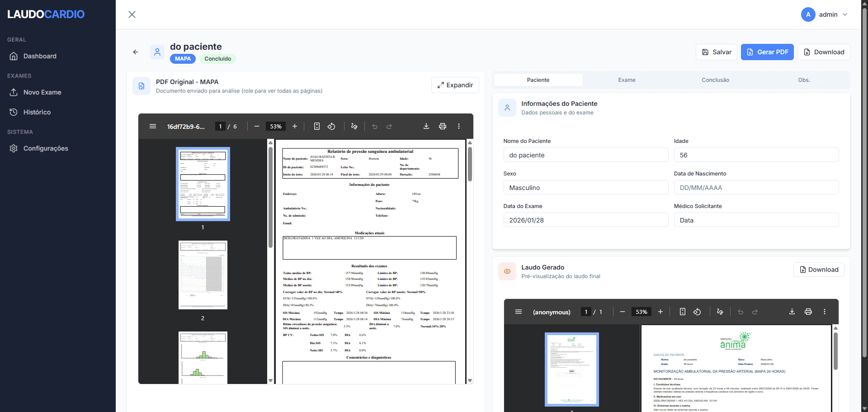Download original PDF using toolbar download icon
The image size is (868, 412).
coord(426,126)
